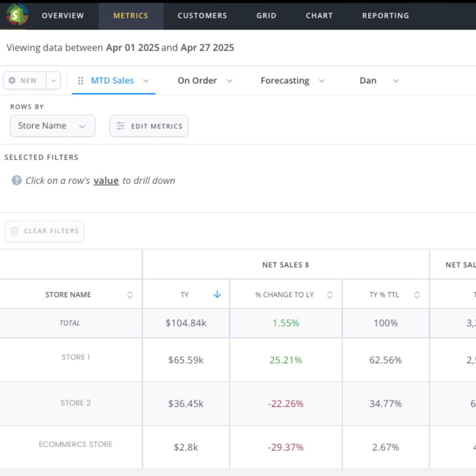Click the Clear Filters button

coord(44,231)
